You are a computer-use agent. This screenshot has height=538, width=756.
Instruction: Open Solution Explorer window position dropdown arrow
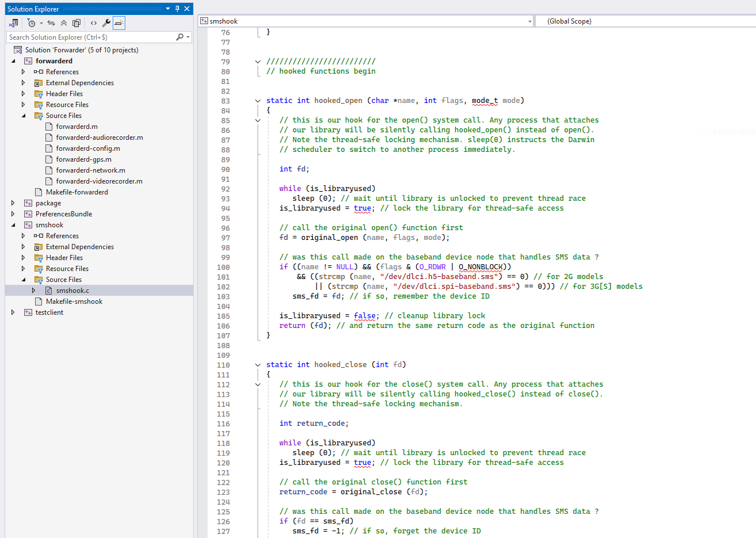tap(168, 9)
